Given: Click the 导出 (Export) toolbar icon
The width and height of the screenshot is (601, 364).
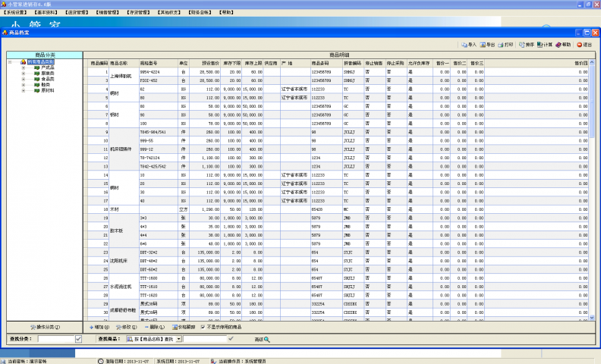Looking at the screenshot, I should coord(486,45).
